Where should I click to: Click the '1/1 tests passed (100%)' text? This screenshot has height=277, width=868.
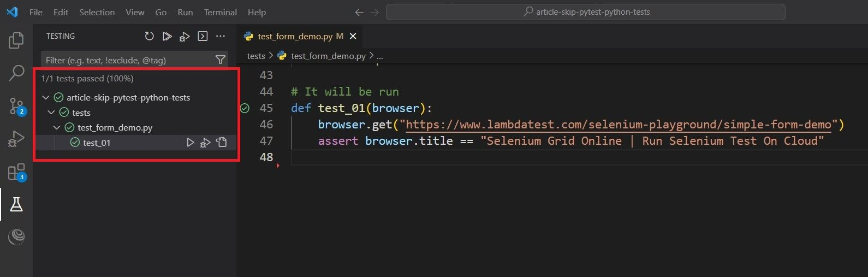[87, 79]
